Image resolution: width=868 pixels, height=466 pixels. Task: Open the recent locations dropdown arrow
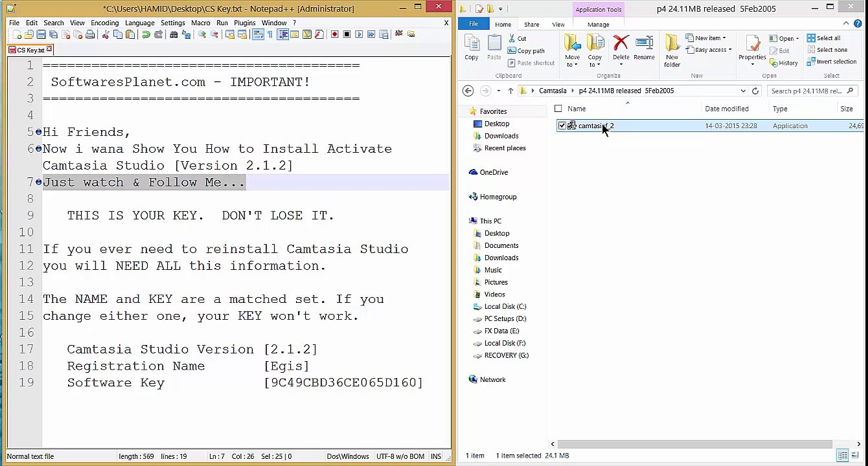[x=498, y=91]
